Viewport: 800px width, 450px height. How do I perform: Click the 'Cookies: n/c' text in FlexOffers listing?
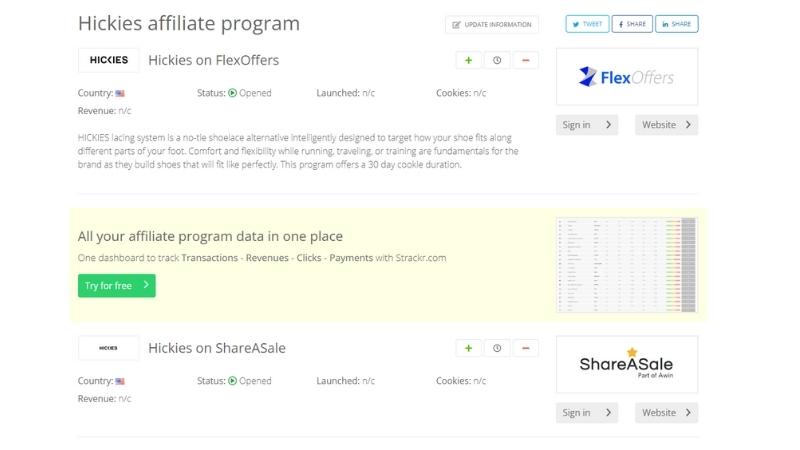coord(461,93)
